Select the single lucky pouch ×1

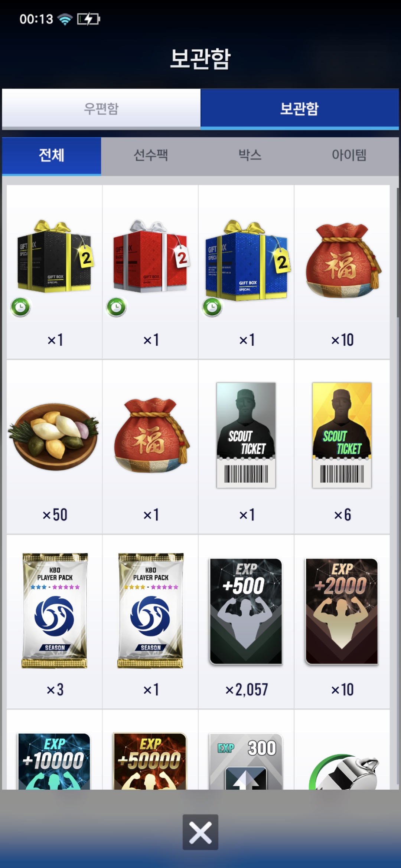[x=150, y=447]
